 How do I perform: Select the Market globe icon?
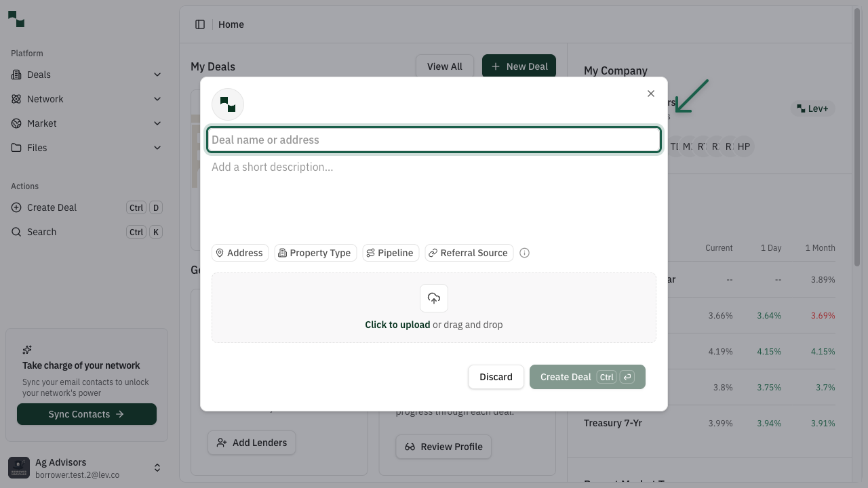16,123
